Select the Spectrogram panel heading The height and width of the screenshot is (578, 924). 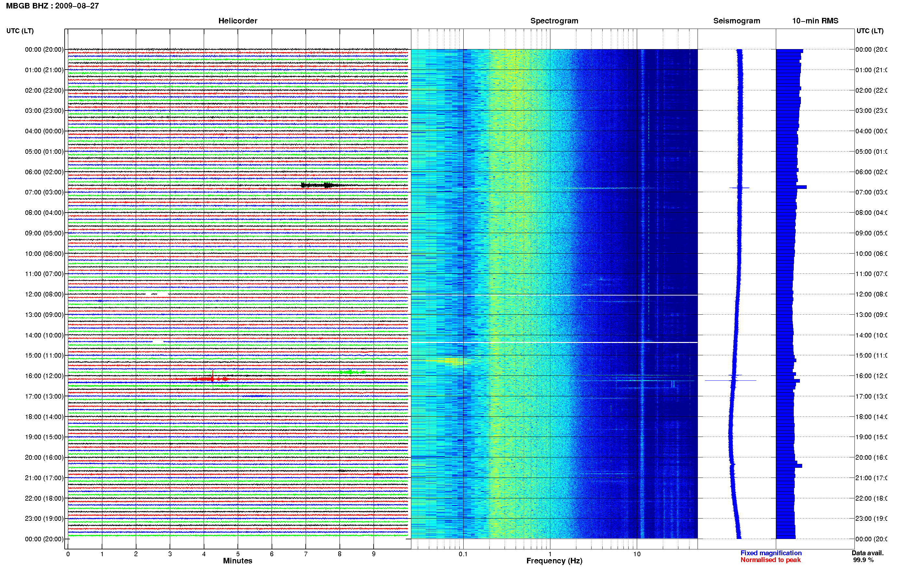554,21
